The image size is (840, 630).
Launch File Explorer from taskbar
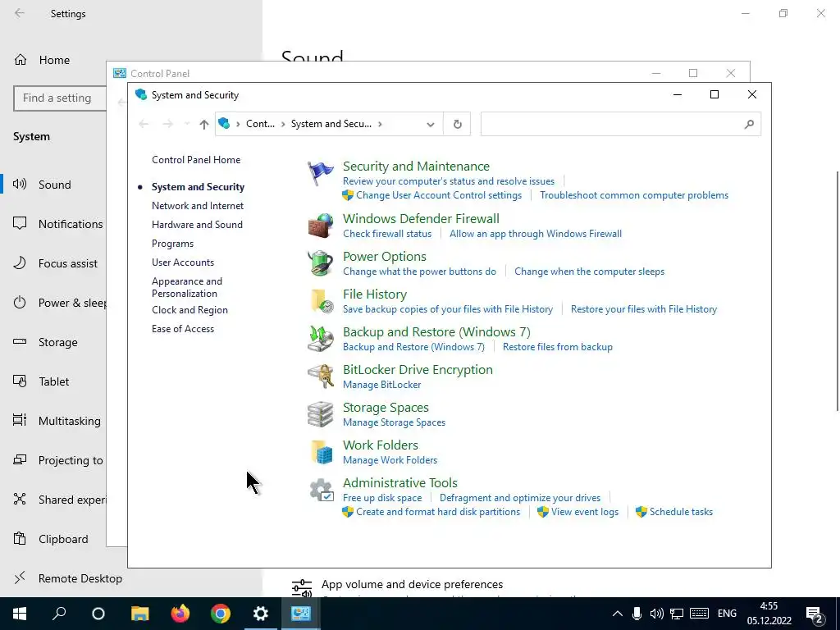pos(139,614)
